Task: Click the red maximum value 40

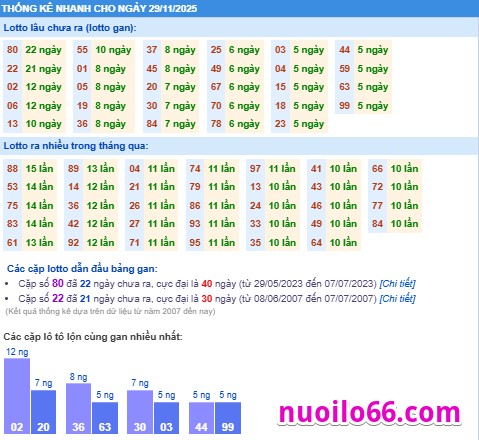Action: 207,284
